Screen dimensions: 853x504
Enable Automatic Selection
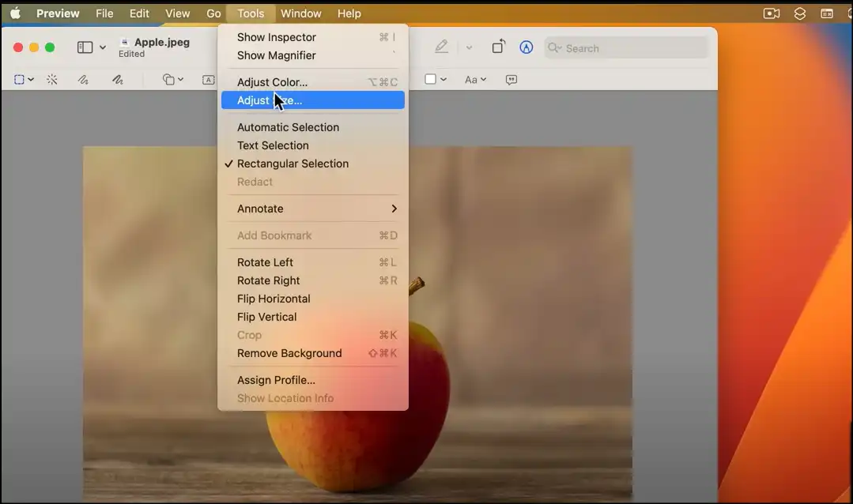[313, 127]
